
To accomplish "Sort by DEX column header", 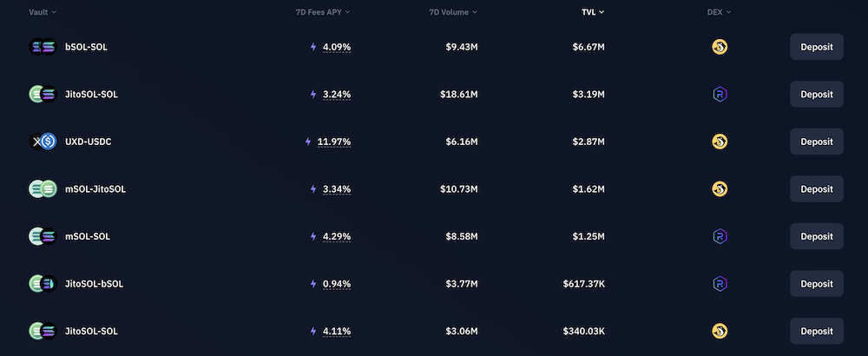I will 719,12.
